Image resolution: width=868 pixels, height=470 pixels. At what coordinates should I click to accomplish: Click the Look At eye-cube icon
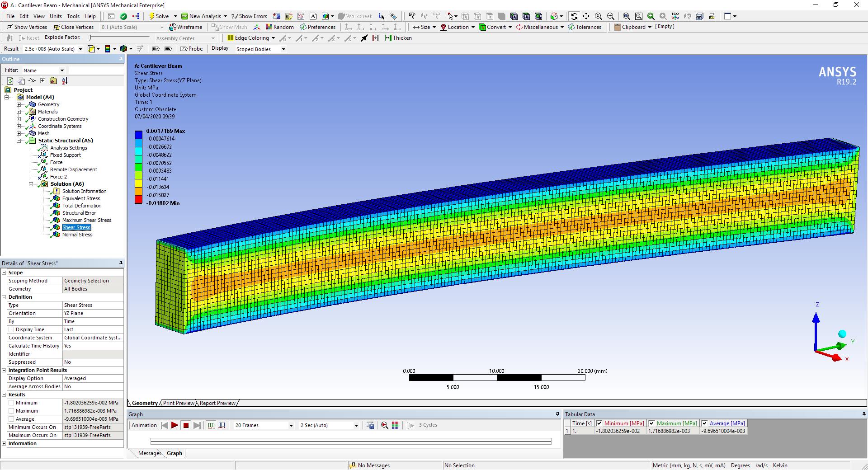pos(699,16)
